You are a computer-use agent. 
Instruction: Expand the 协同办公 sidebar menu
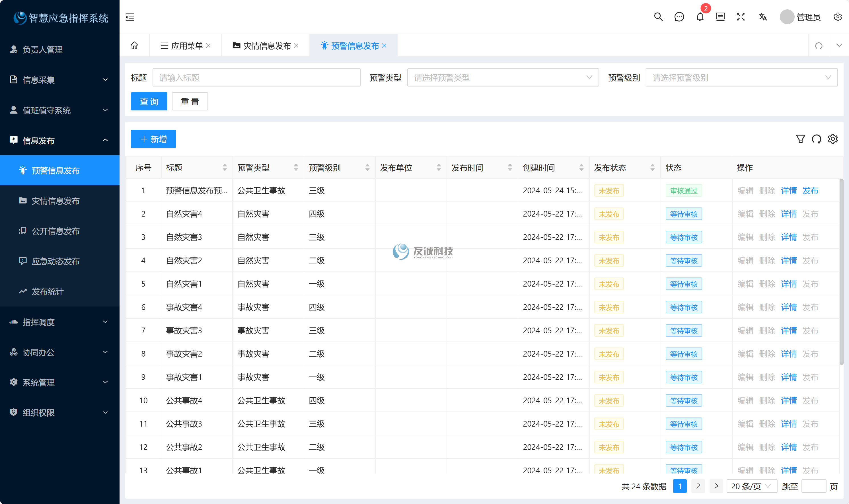click(x=60, y=352)
